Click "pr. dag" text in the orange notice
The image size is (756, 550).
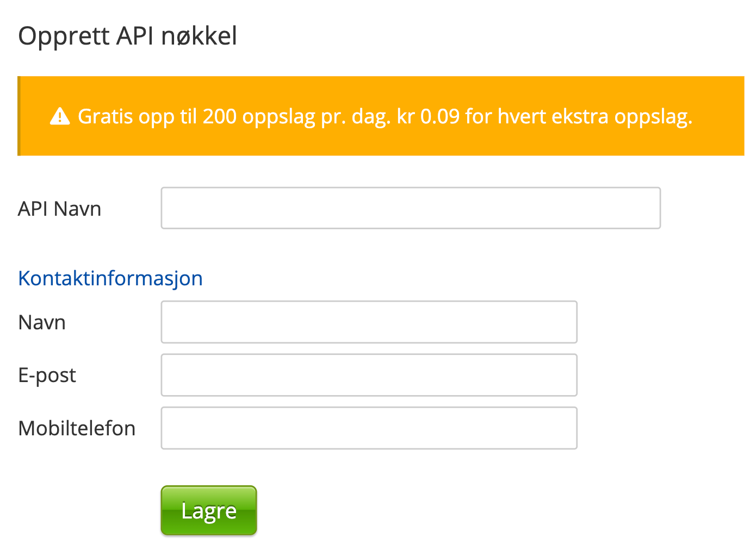tap(355, 117)
